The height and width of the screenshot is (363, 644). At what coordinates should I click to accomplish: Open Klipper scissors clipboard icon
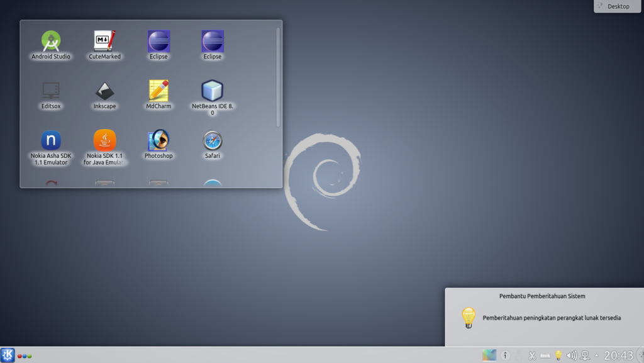pos(532,355)
